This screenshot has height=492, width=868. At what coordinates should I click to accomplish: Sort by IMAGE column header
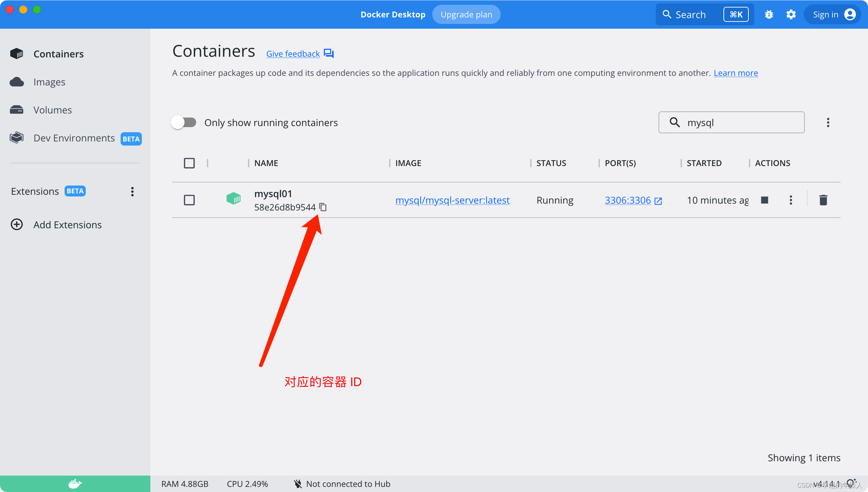click(408, 163)
